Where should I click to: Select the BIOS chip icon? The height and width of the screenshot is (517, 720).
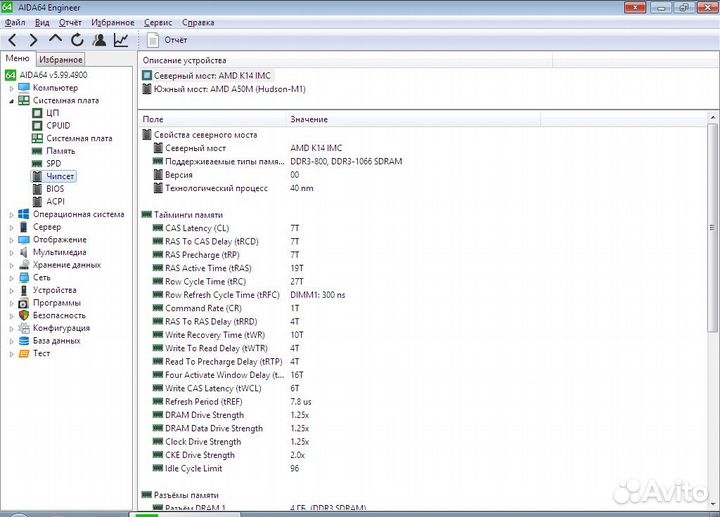[x=37, y=189]
